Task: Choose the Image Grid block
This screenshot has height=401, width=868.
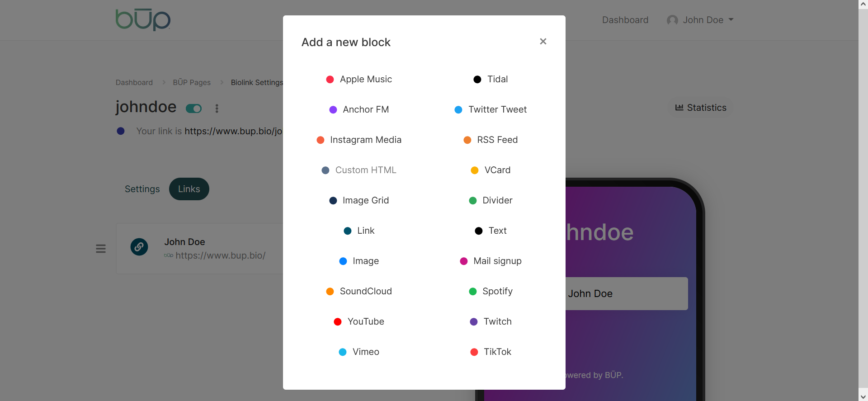Action: click(359, 200)
